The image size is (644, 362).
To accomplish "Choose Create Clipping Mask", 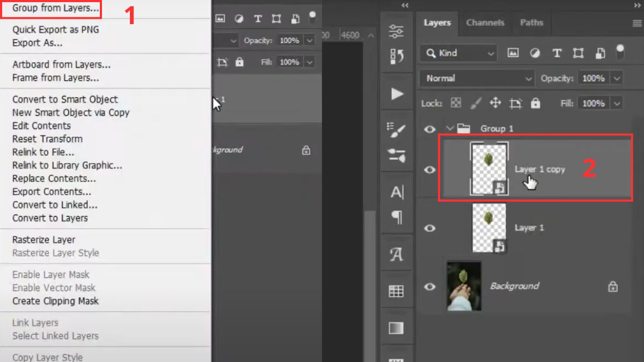I will tap(55, 301).
